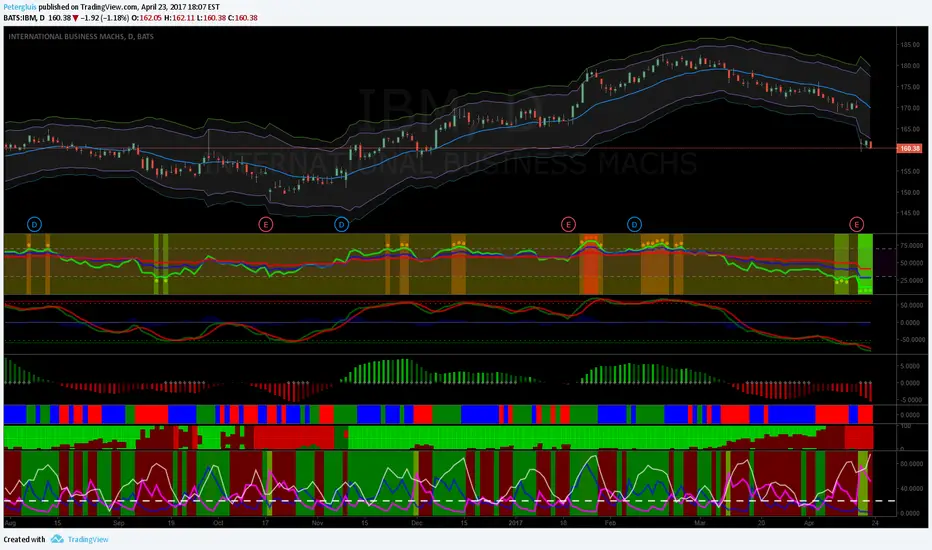Click the 150.00 price axis label
The image size is (932, 550).
[909, 192]
